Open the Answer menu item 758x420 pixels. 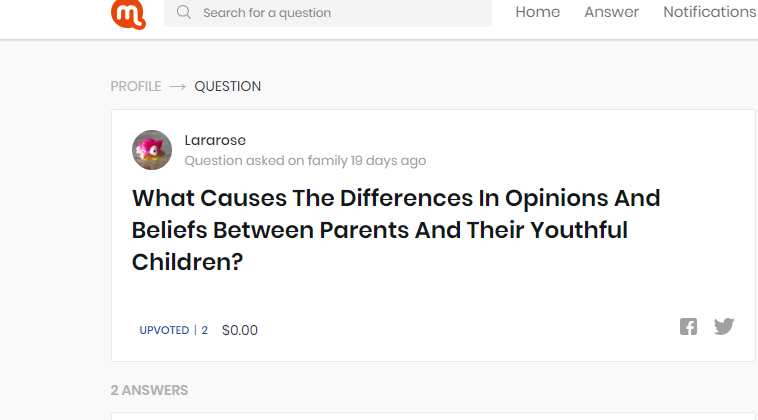pyautogui.click(x=611, y=12)
